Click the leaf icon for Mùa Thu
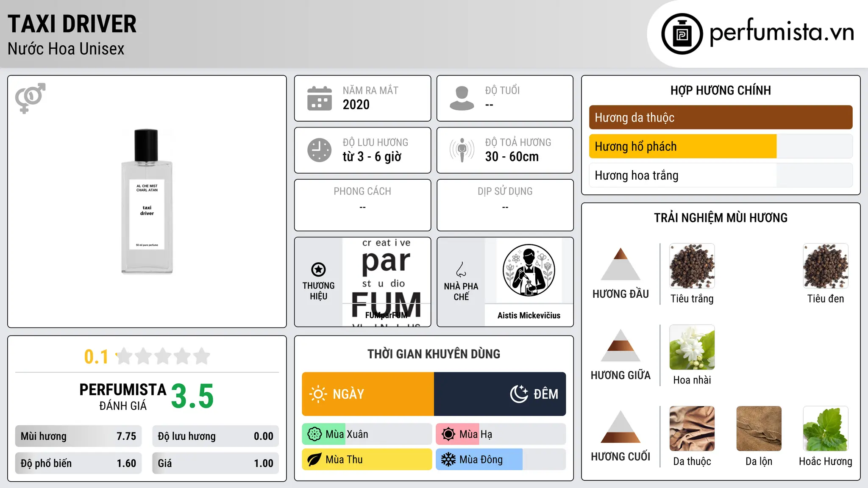 click(314, 460)
